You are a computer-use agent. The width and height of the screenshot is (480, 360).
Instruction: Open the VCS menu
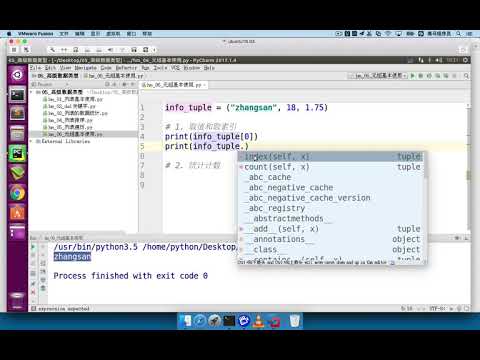(175, 68)
